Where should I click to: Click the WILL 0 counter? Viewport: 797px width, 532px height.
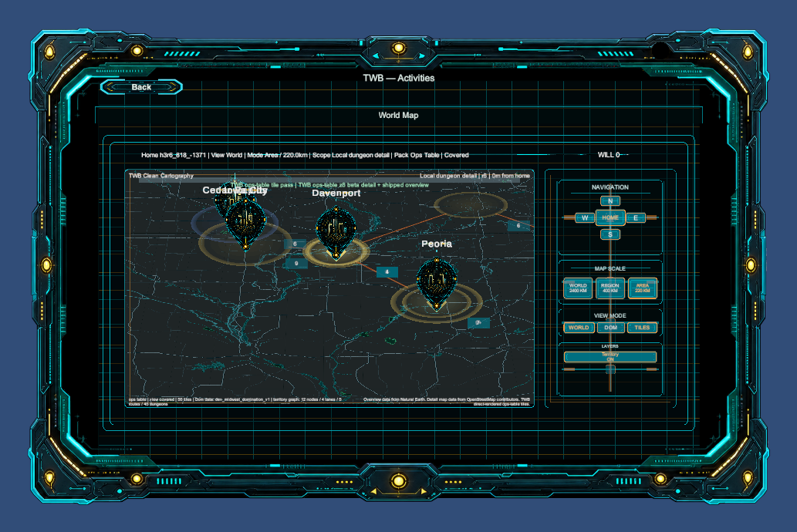pyautogui.click(x=609, y=155)
